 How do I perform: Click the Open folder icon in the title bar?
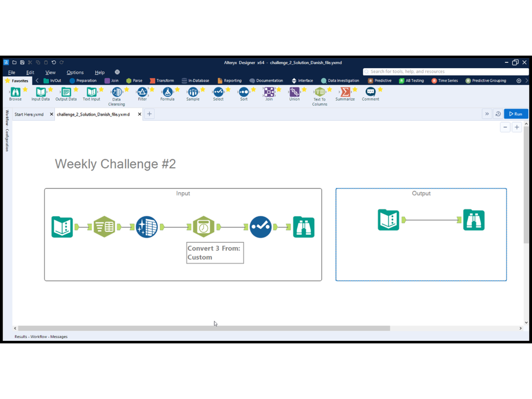[x=14, y=62]
